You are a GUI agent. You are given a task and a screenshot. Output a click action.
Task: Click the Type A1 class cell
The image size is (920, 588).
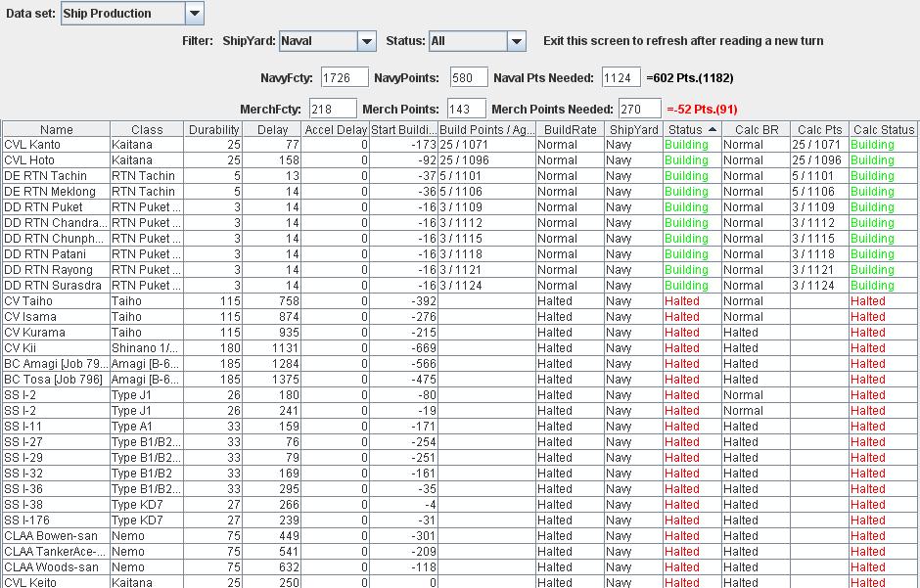[x=147, y=427]
